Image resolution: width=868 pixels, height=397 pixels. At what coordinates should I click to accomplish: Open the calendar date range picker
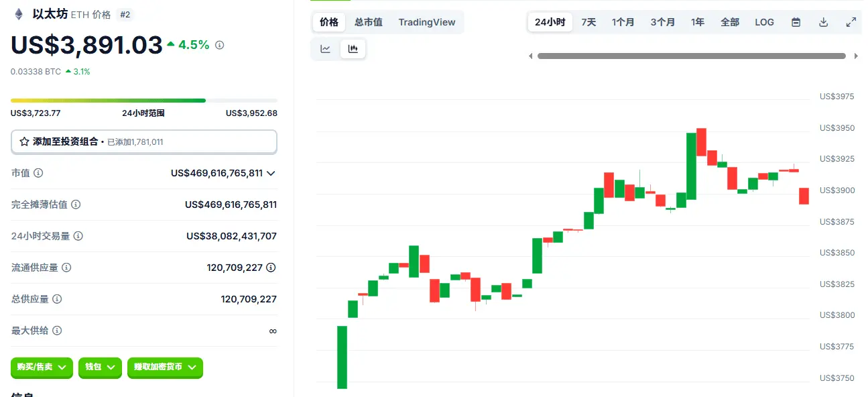(x=796, y=22)
